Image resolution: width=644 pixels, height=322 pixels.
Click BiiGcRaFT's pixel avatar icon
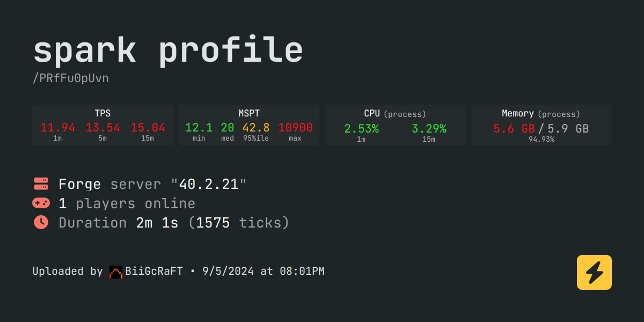116,272
